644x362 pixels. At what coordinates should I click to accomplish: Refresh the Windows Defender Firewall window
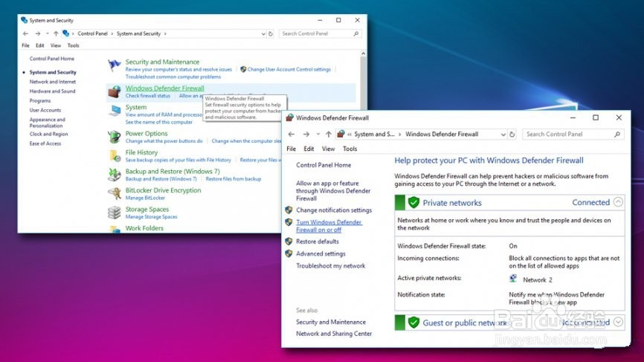pos(512,135)
